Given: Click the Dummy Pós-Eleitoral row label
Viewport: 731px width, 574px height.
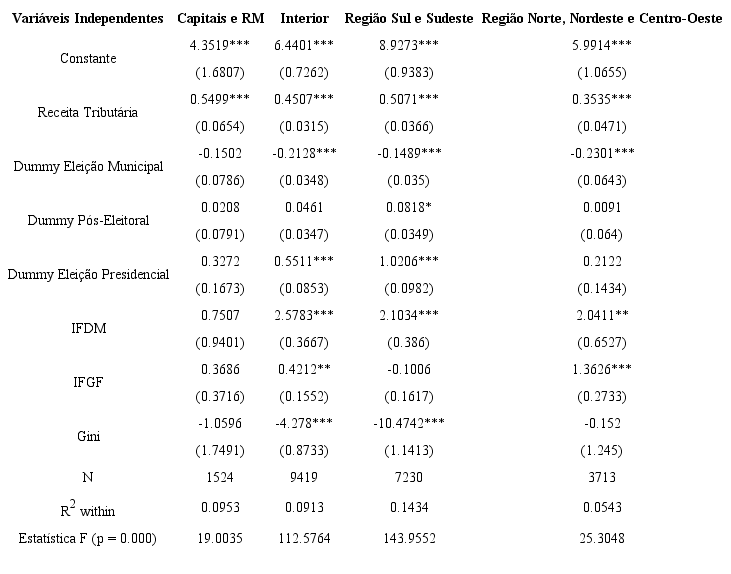Looking at the screenshot, I should [88, 221].
